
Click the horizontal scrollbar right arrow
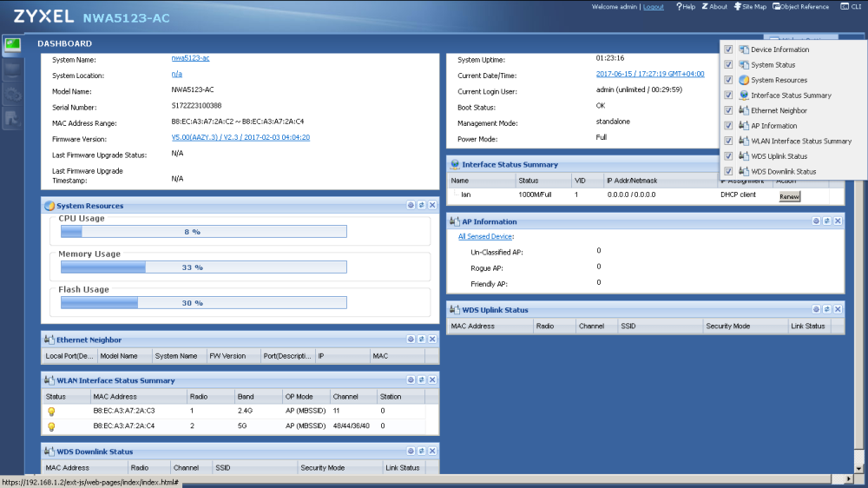point(849,478)
